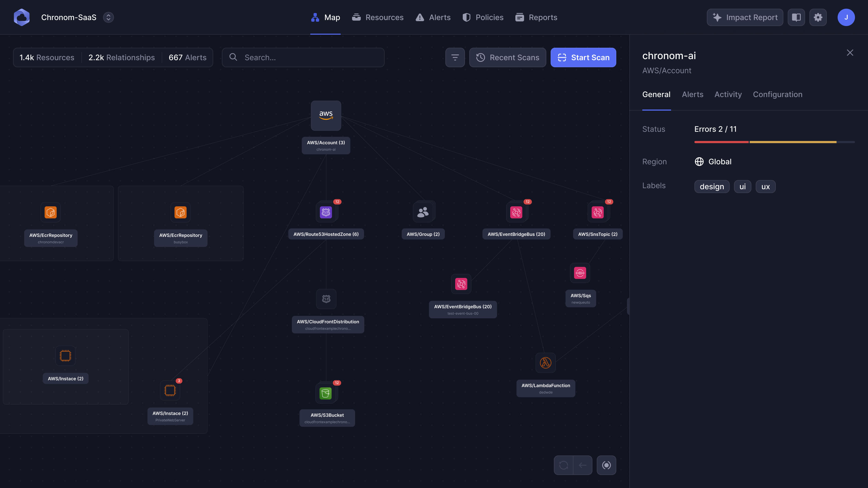
Task: Click the busybox EcrRepository icon
Action: pyautogui.click(x=180, y=212)
